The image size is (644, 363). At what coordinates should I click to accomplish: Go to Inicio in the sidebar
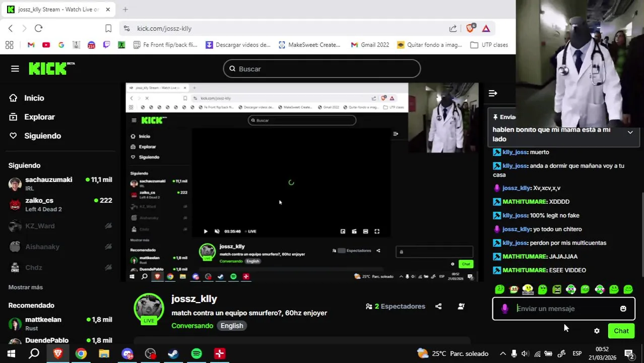[26, 98]
